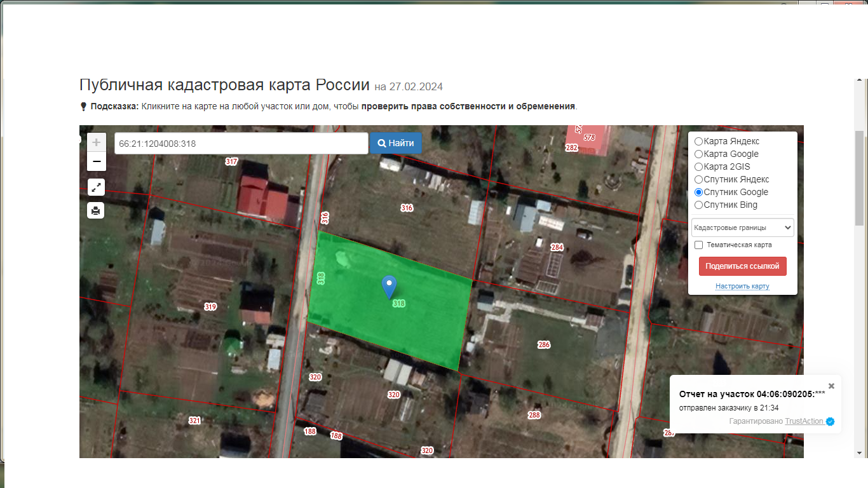Enable the Тематическая карта checkbox
The image size is (868, 488).
point(698,245)
